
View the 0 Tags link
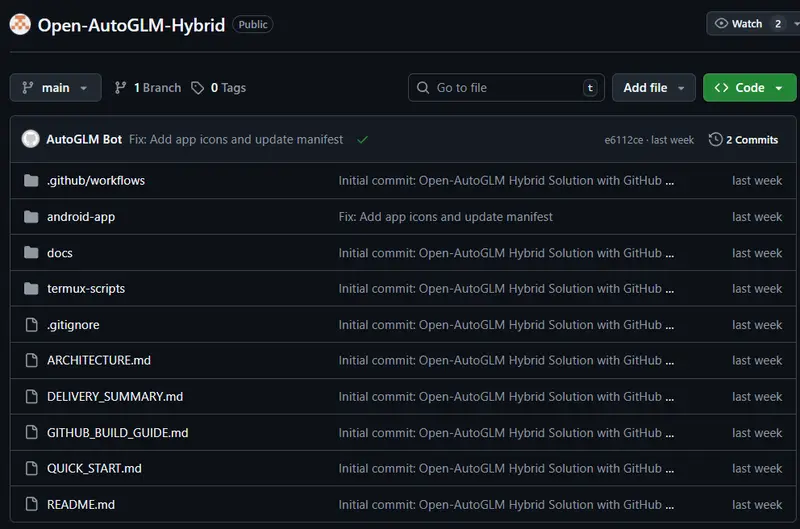pos(218,88)
